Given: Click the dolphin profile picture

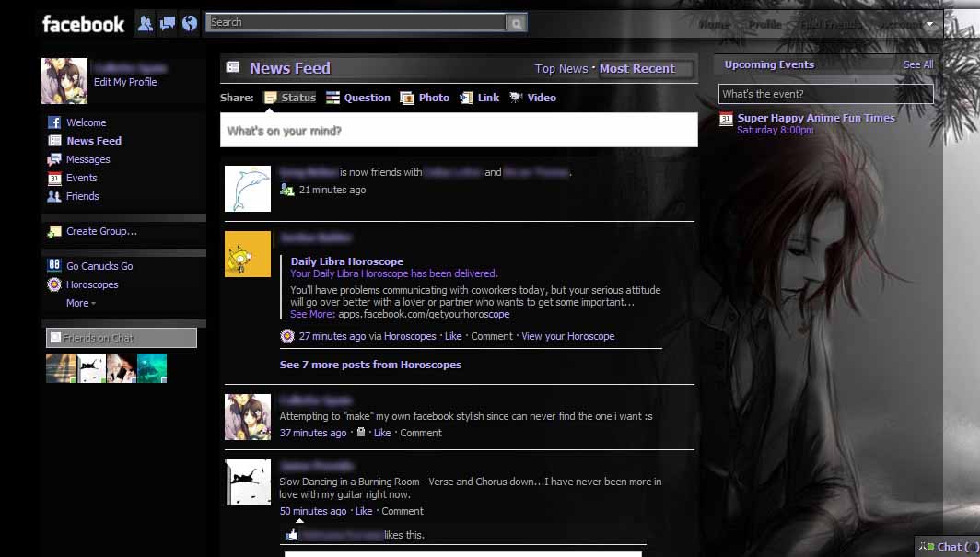Looking at the screenshot, I should pyautogui.click(x=248, y=189).
